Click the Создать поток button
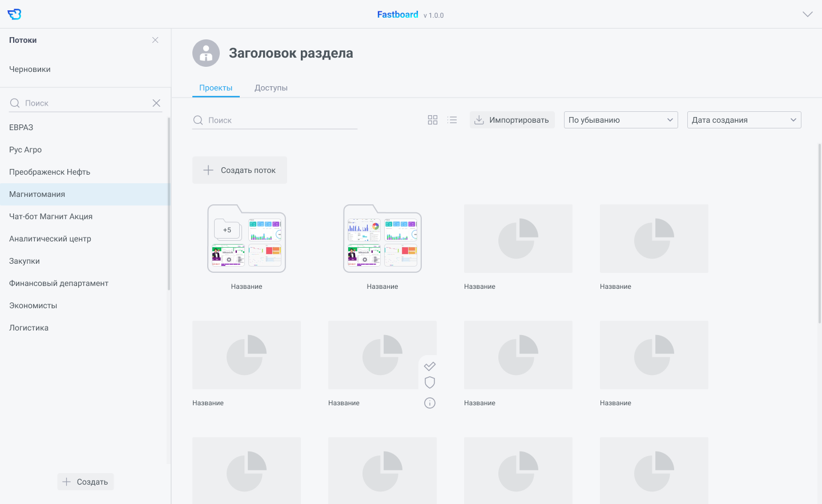This screenshot has width=822, height=504. pyautogui.click(x=240, y=170)
